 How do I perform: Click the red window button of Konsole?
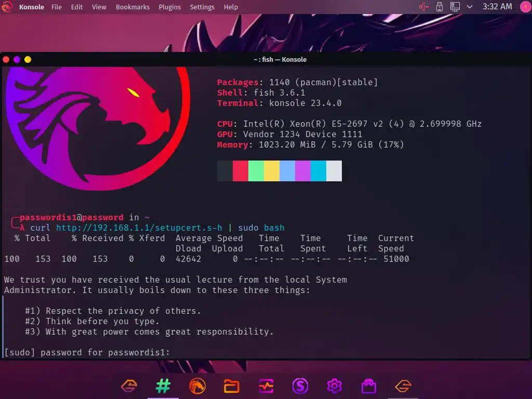pos(6,60)
